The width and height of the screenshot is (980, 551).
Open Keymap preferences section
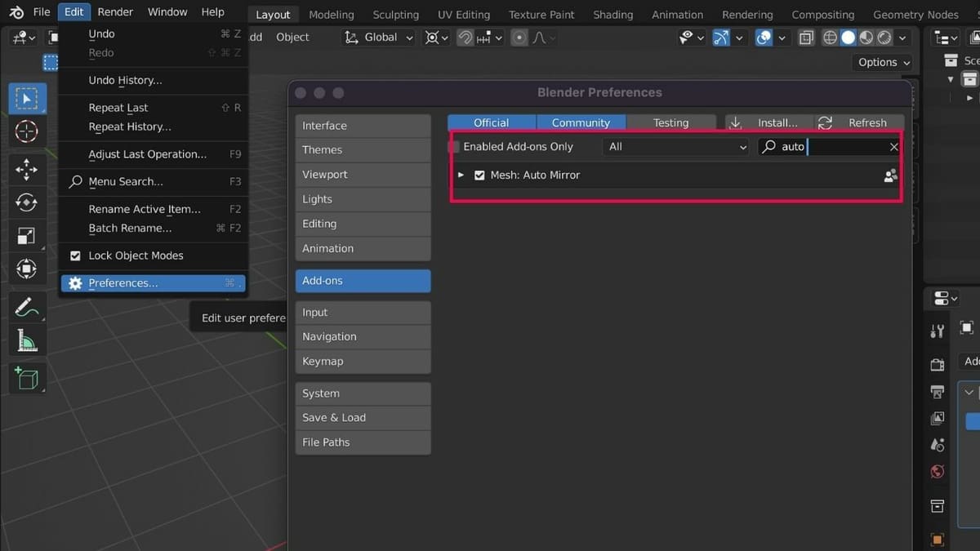[x=363, y=362]
